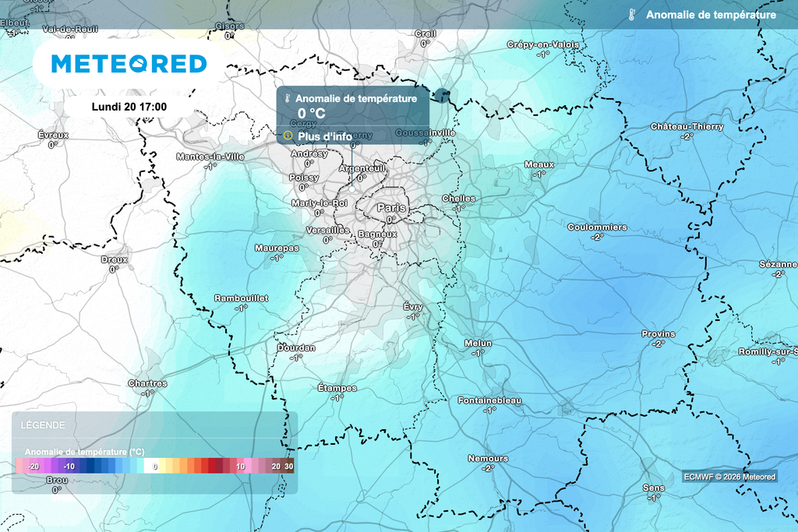Select the Chartres city label
This screenshot has height=532, width=798.
point(147,383)
